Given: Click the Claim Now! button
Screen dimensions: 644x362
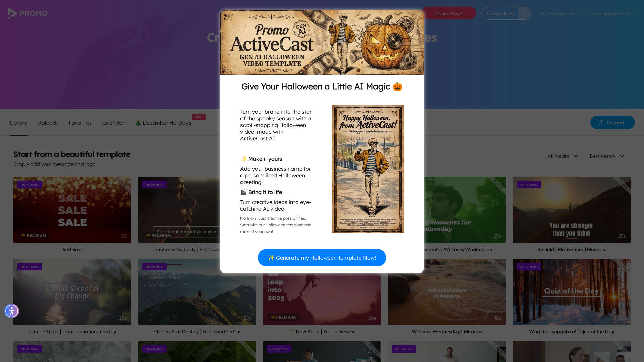Looking at the screenshot, I should coord(448,13).
